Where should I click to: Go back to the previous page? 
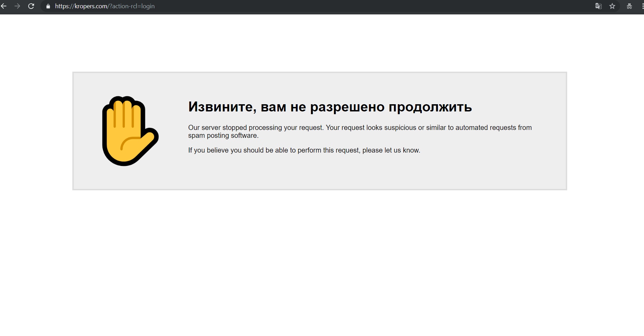coord(3,6)
